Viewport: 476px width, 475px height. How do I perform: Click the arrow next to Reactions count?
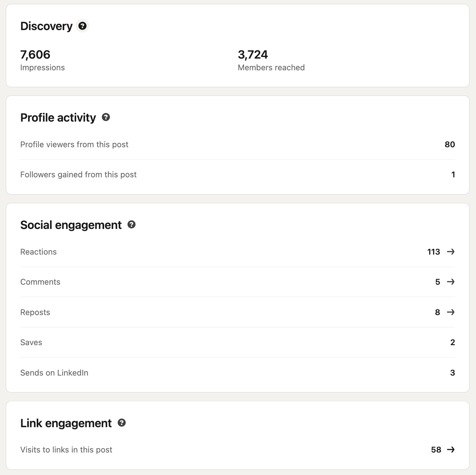(451, 252)
